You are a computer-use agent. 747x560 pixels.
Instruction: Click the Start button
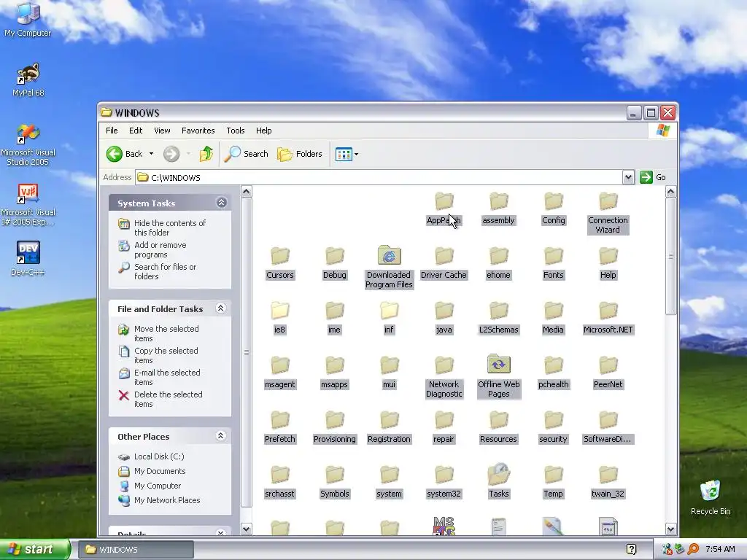coord(35,549)
